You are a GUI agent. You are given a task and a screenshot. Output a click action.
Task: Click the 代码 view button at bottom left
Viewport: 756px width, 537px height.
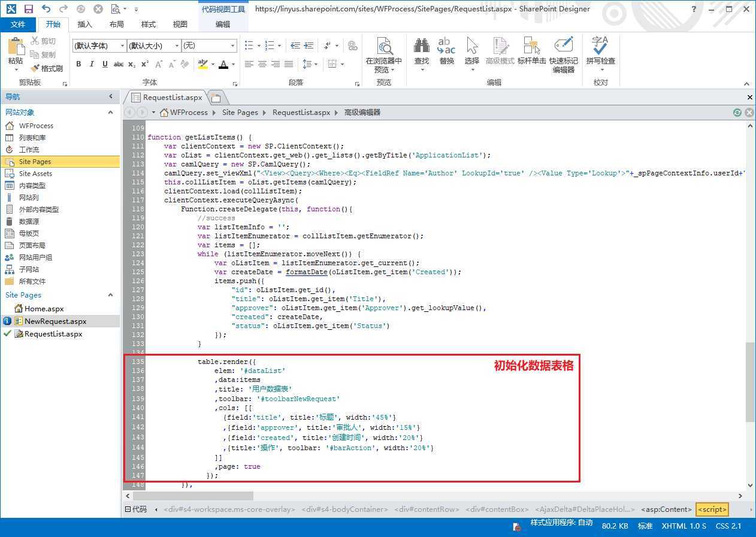135,509
